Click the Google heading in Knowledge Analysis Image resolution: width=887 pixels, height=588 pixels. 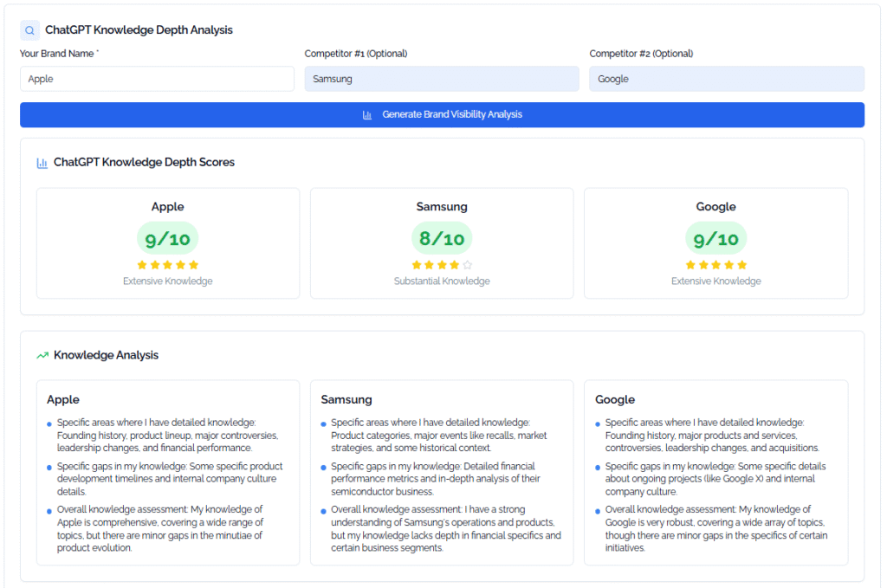tap(615, 400)
